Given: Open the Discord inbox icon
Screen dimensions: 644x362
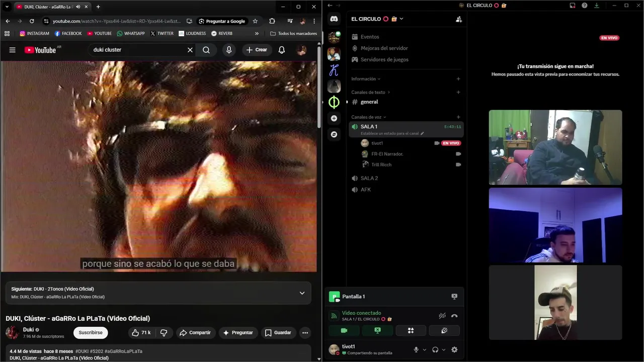Looking at the screenshot, I should coord(573,6).
